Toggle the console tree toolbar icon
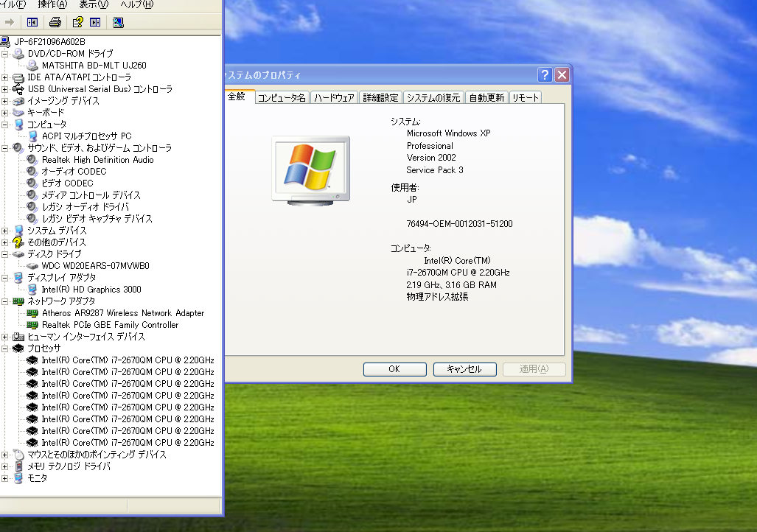Image resolution: width=757 pixels, height=532 pixels. pos(32,22)
